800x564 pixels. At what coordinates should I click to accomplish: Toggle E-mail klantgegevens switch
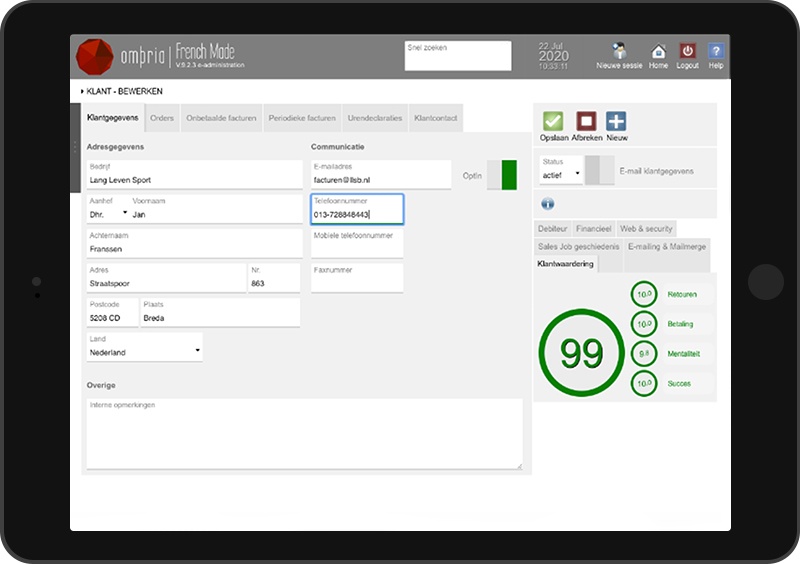[x=599, y=170]
